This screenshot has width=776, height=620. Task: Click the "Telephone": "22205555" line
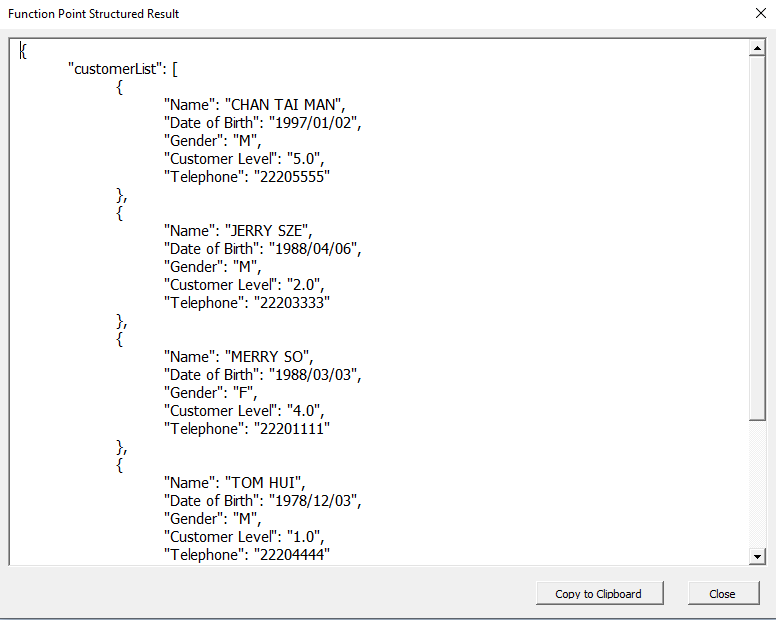pos(246,177)
